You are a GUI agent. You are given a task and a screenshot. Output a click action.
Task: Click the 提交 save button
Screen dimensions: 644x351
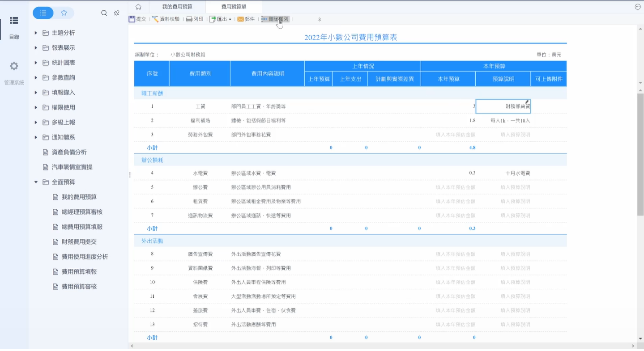pos(137,19)
